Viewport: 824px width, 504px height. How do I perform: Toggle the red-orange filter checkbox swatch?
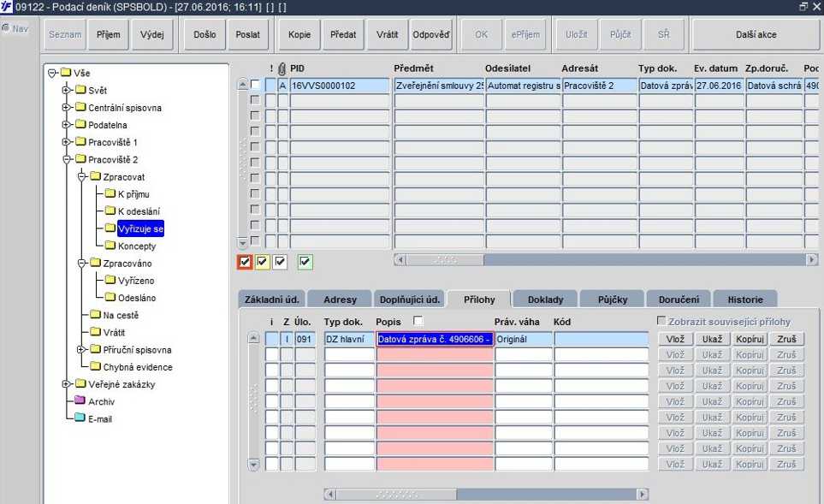(x=245, y=262)
